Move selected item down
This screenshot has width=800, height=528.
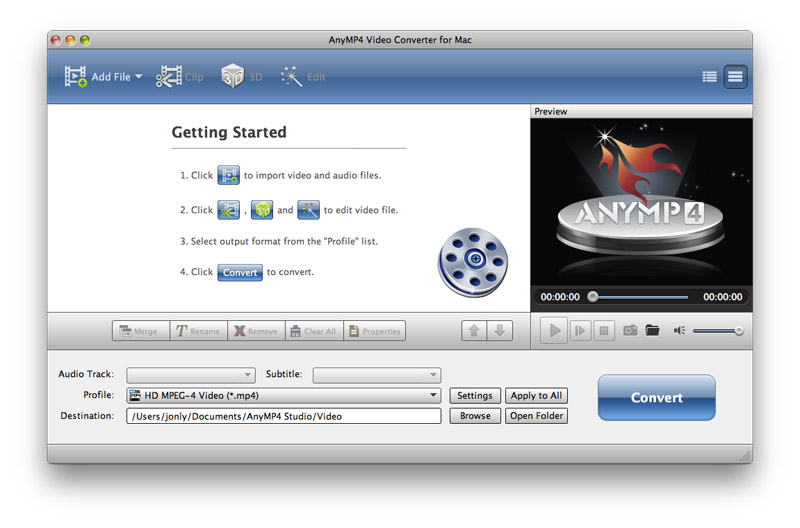tap(500, 331)
